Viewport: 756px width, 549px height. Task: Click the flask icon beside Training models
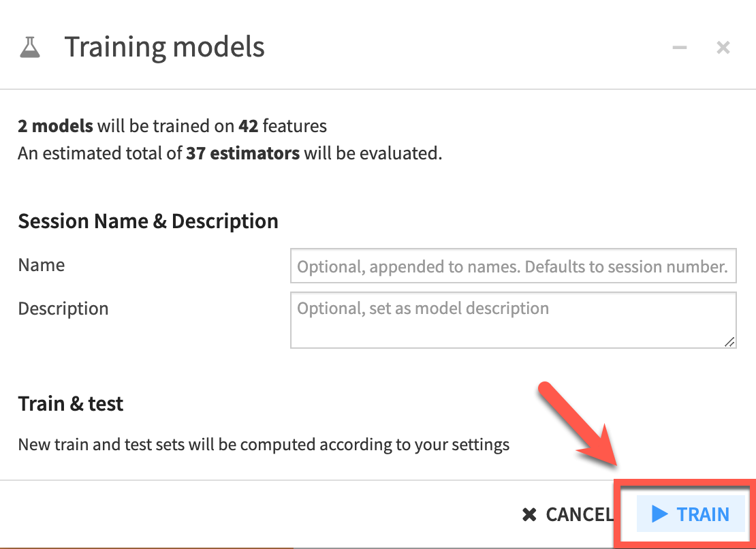click(30, 47)
